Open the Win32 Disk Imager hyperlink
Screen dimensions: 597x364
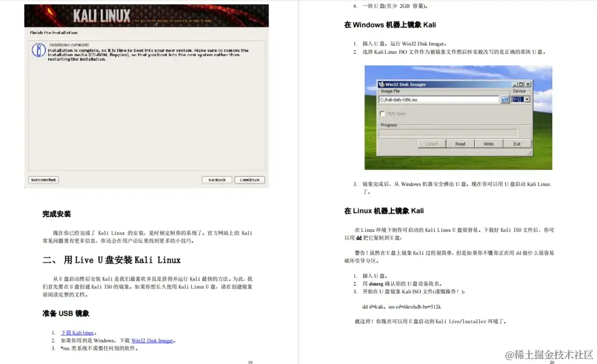[152, 340]
